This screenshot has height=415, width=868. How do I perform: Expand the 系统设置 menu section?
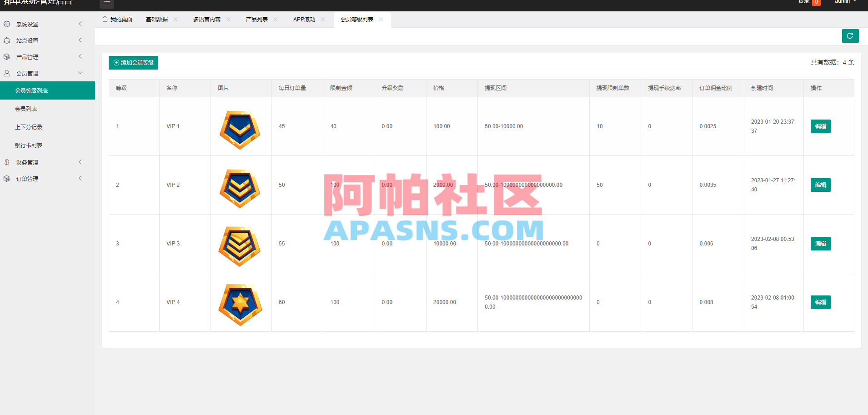(43, 24)
